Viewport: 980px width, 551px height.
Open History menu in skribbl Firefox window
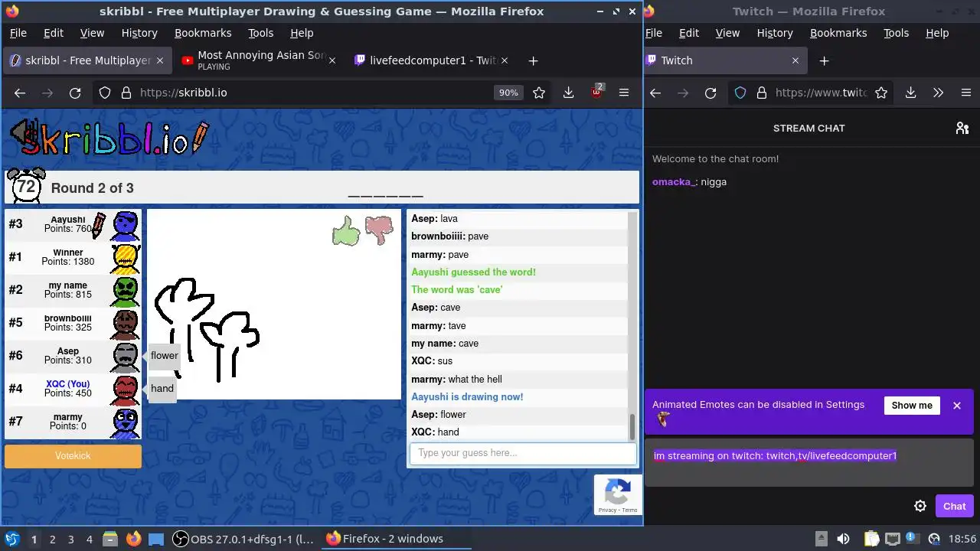139,33
